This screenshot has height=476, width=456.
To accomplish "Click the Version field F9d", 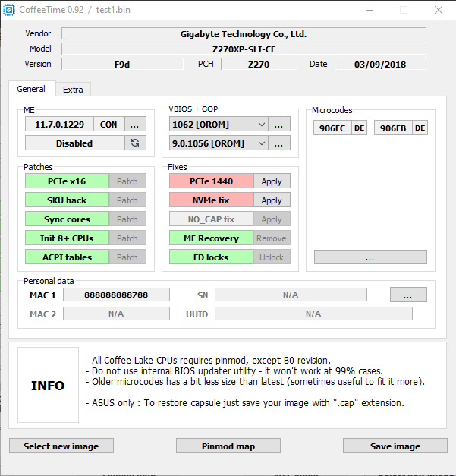I will (x=122, y=64).
